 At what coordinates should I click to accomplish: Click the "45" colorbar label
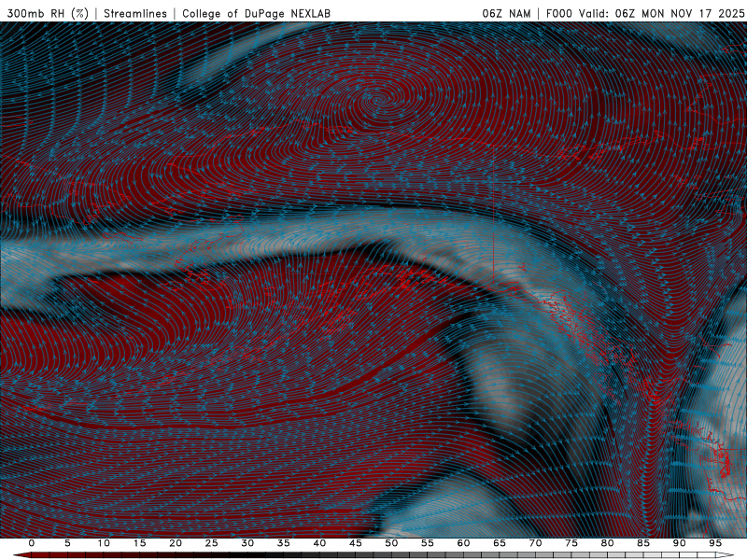355,543
